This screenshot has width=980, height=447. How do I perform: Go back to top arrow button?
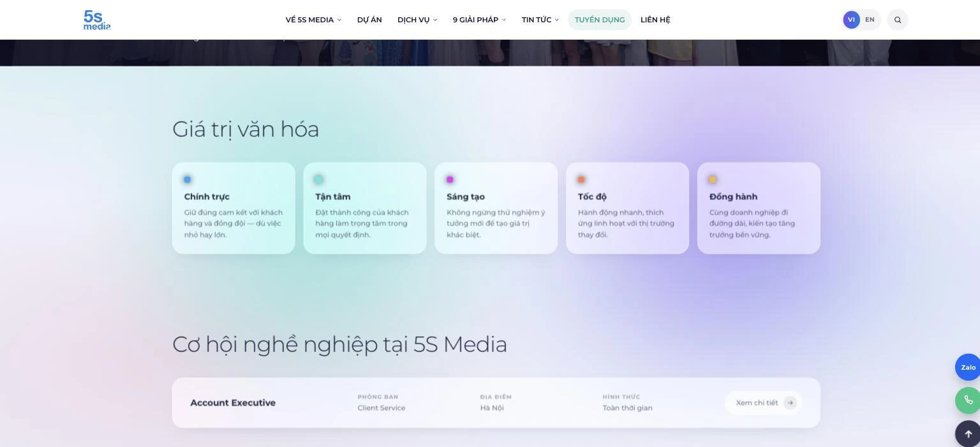pyautogui.click(x=968, y=434)
